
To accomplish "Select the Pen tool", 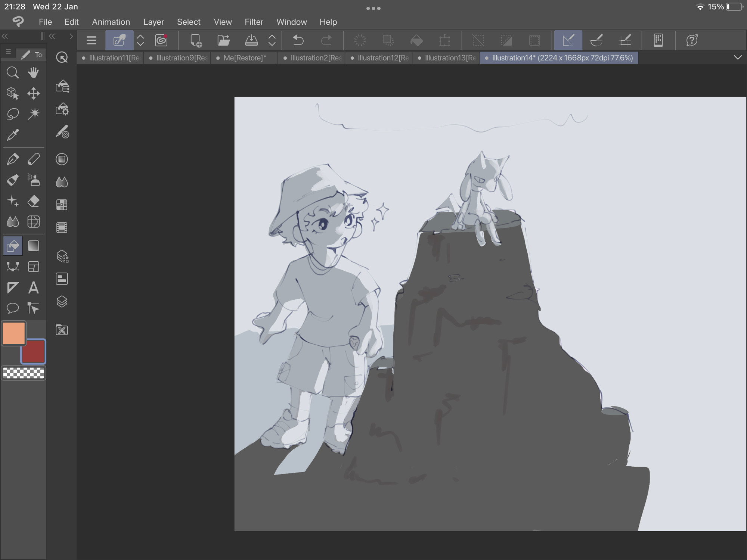I will (13, 159).
